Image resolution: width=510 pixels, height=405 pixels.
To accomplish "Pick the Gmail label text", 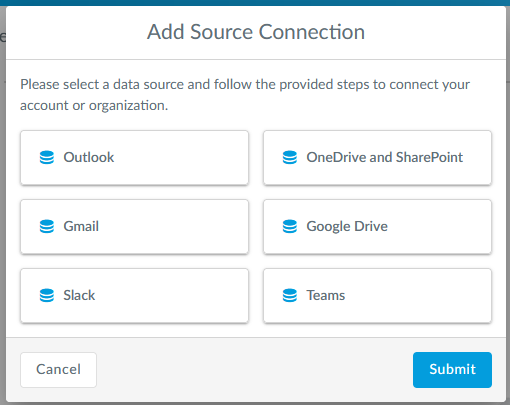I will coord(81,226).
